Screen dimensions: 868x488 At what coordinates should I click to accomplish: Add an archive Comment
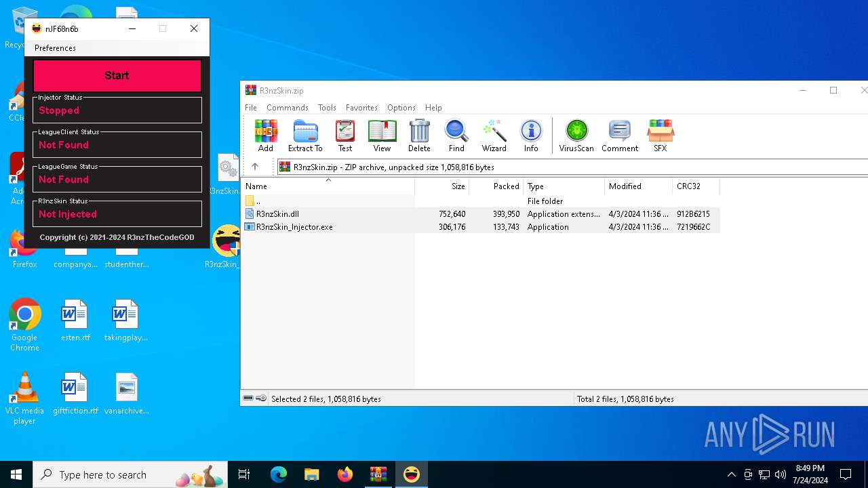620,136
